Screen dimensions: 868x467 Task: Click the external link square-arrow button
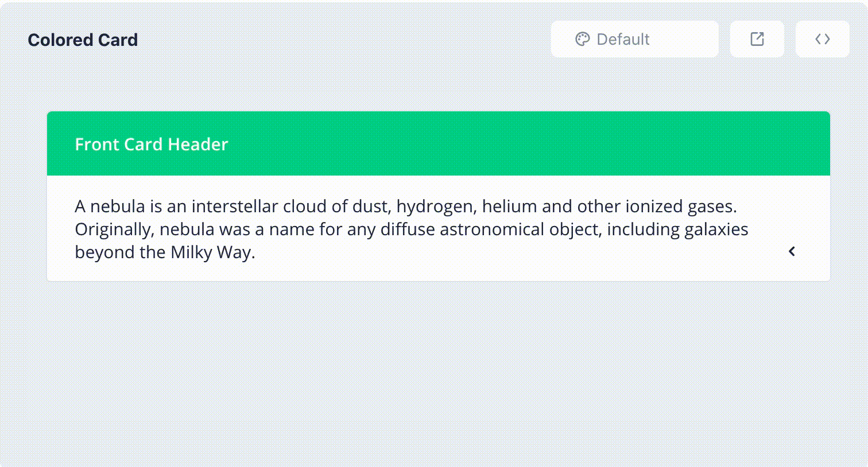[757, 39]
